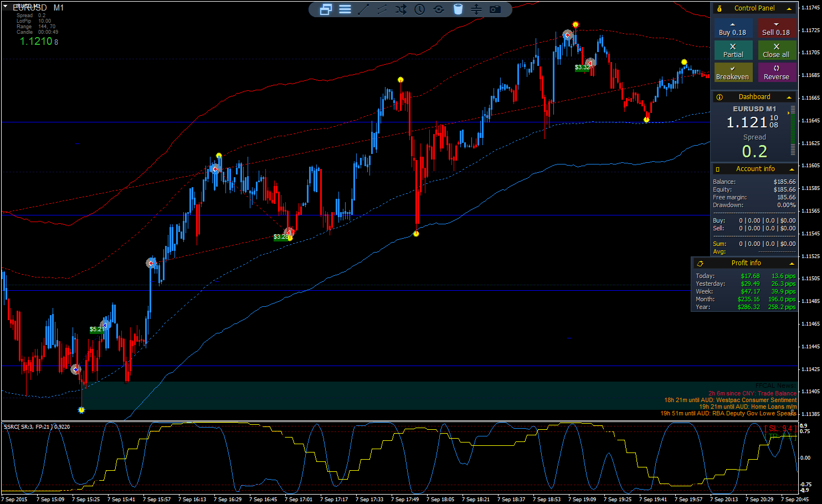Click the Month profit value $235.16
Viewport: 822px width, 504px height.
(748, 300)
